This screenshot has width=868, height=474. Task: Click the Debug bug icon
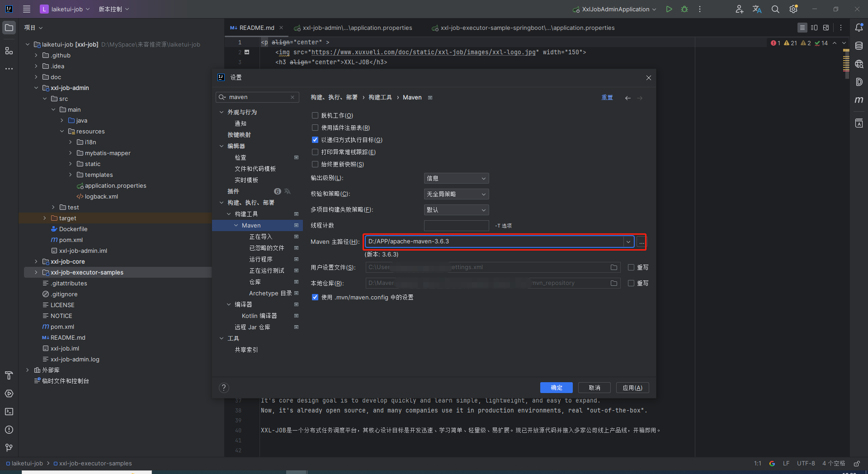click(x=684, y=9)
